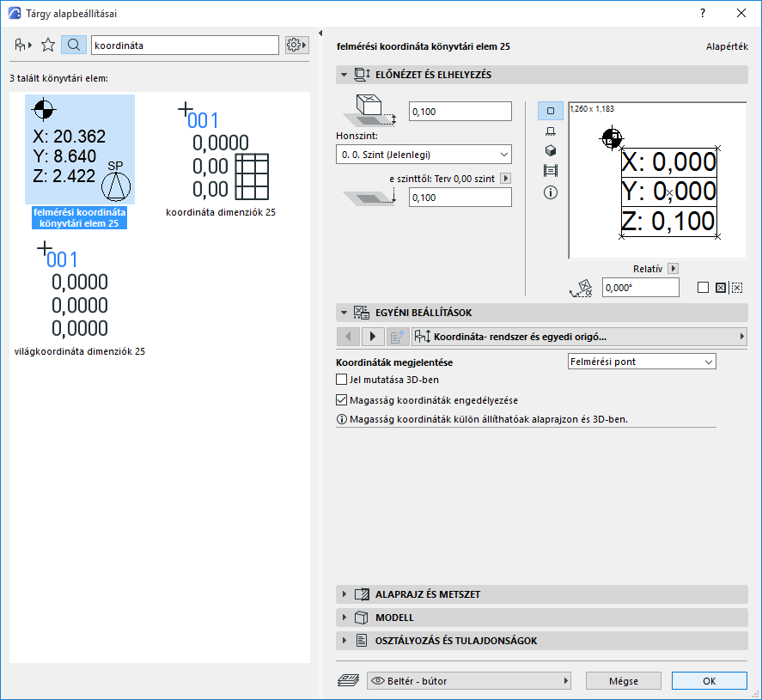The width and height of the screenshot is (762, 700).
Task: Select the preview picture filmstrip icon
Action: coord(550,171)
